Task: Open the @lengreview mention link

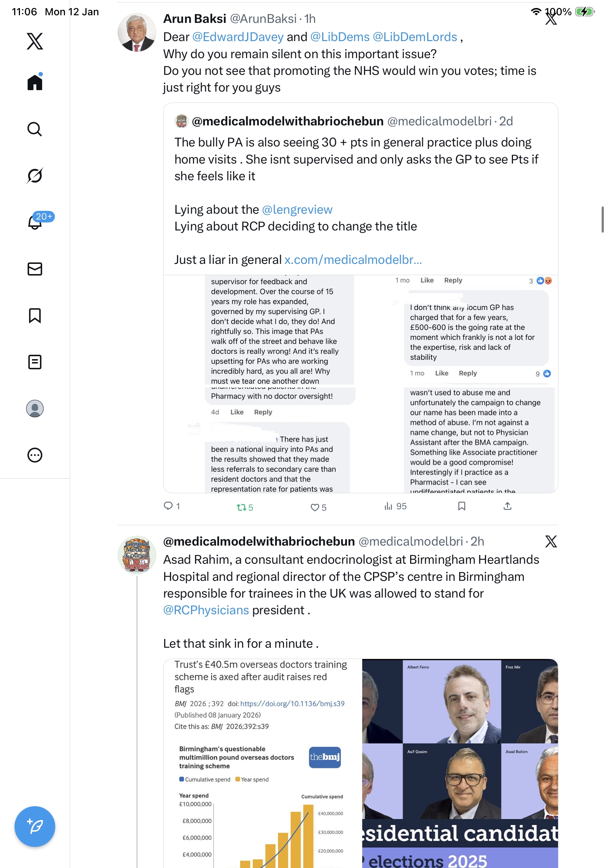Action: click(297, 209)
